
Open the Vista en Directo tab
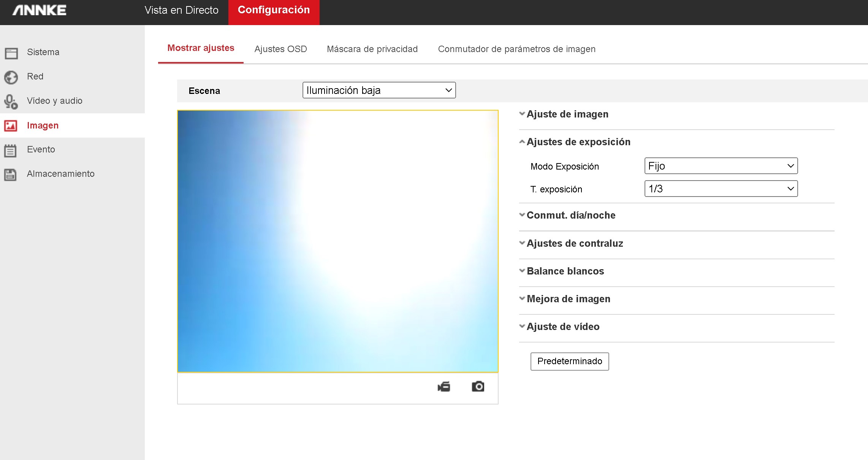click(181, 10)
